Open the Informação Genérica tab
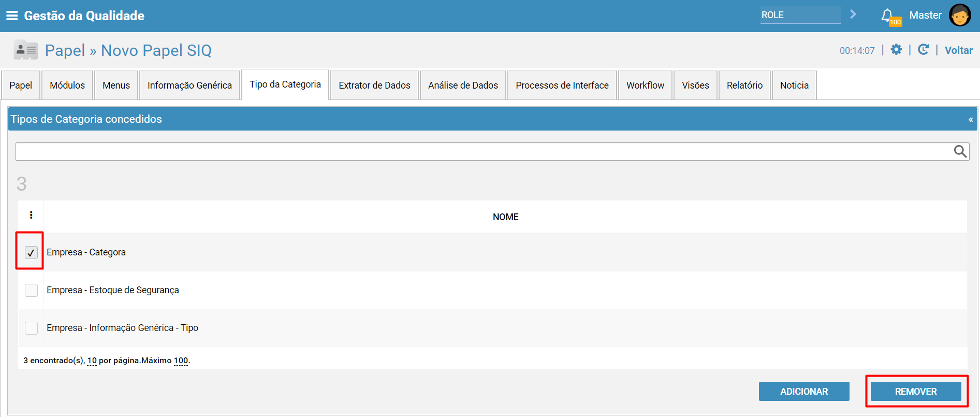 [x=189, y=85]
